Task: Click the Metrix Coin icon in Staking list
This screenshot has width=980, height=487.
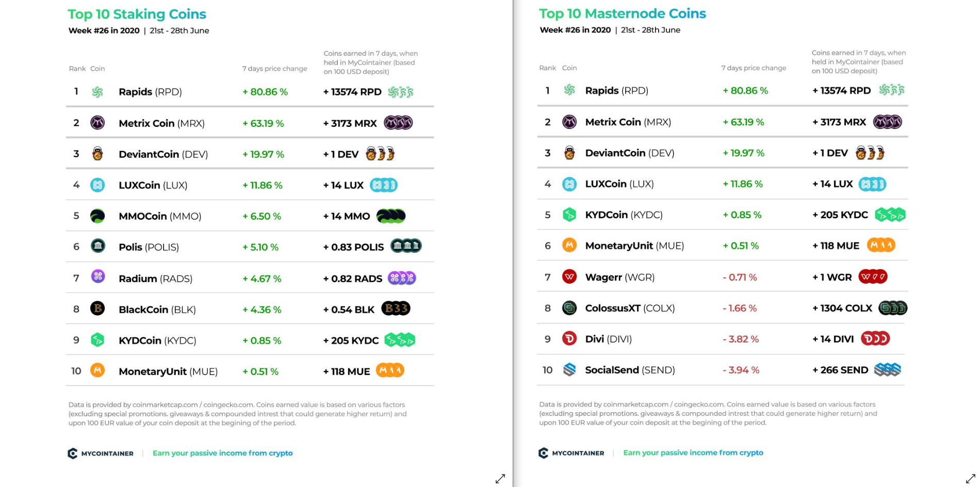Action: tap(97, 123)
